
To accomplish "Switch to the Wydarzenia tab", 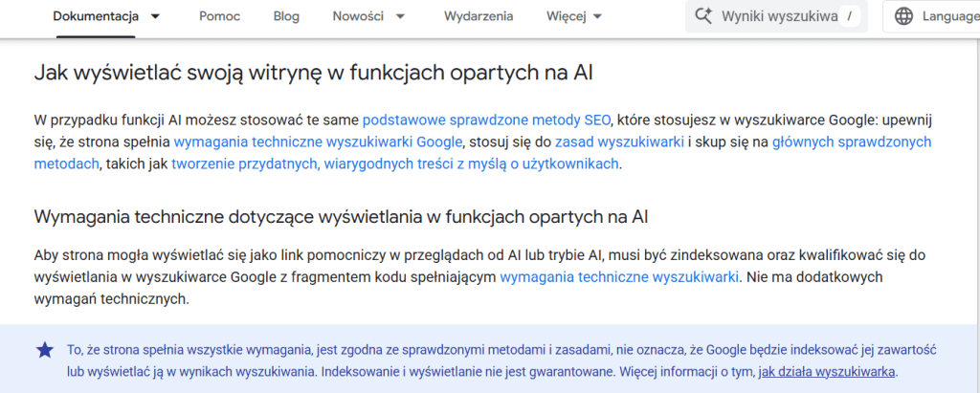I will tap(479, 16).
